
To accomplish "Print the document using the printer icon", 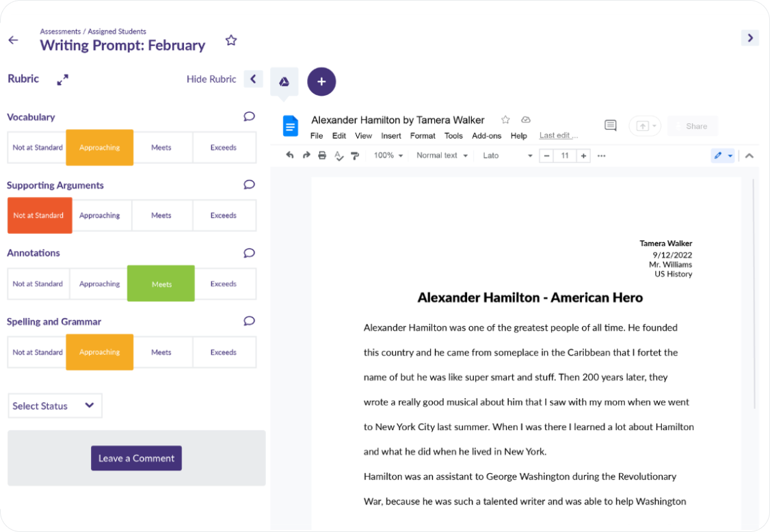I will click(322, 156).
